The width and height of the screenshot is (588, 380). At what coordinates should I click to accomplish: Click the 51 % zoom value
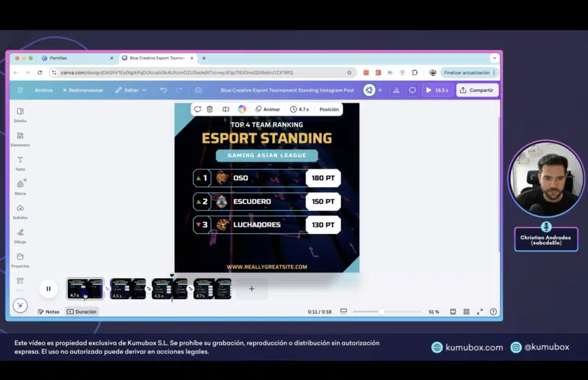(434, 311)
